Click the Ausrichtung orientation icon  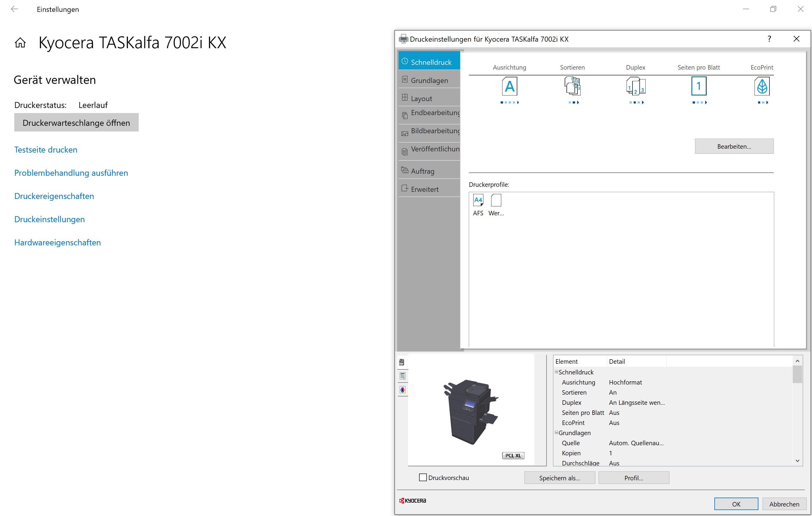[x=509, y=86]
